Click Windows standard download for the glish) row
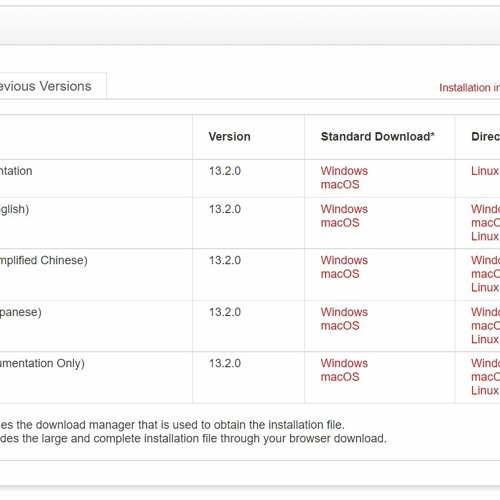 click(344, 209)
